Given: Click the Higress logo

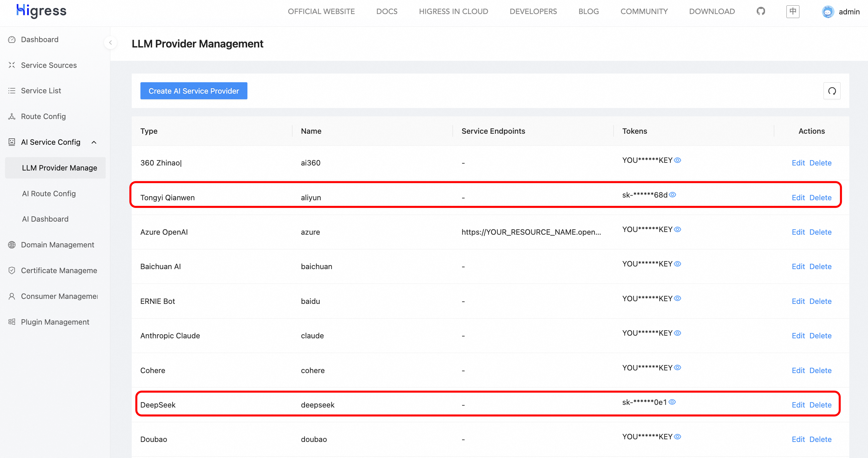Looking at the screenshot, I should point(41,11).
